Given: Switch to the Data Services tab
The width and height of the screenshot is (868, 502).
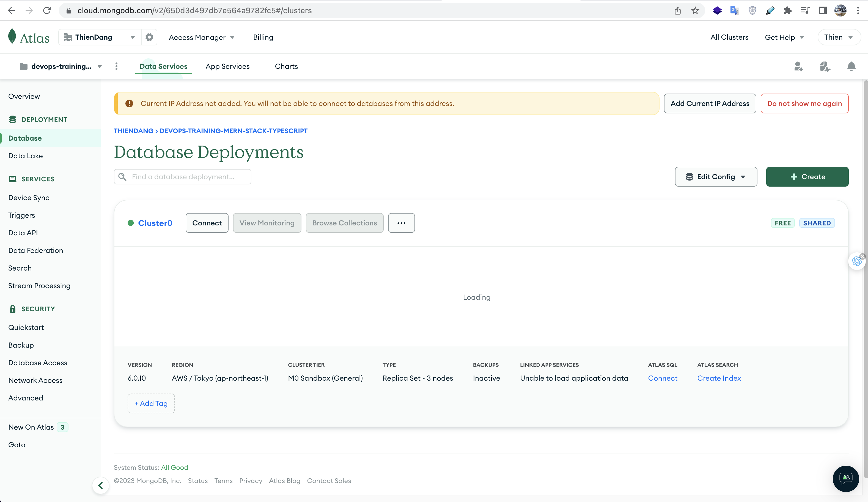Looking at the screenshot, I should pyautogui.click(x=163, y=66).
